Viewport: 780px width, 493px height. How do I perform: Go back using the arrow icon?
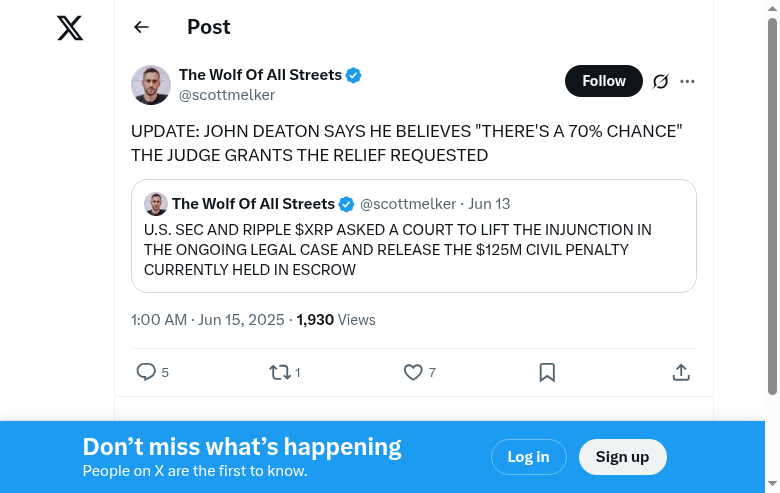coord(141,28)
